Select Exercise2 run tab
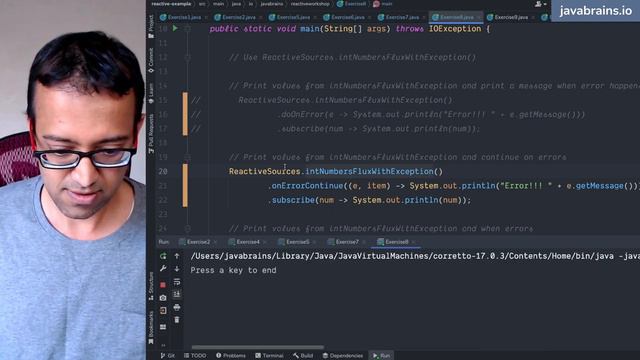 tap(198, 242)
